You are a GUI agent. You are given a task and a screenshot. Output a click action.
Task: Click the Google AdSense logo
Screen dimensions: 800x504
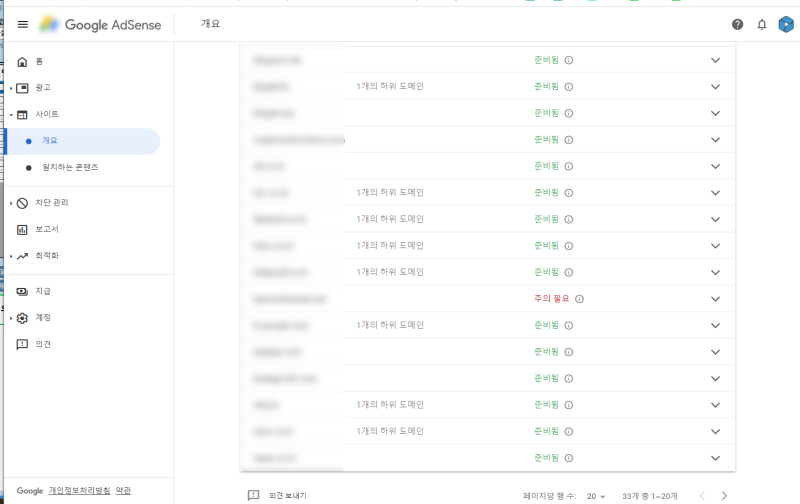click(100, 24)
